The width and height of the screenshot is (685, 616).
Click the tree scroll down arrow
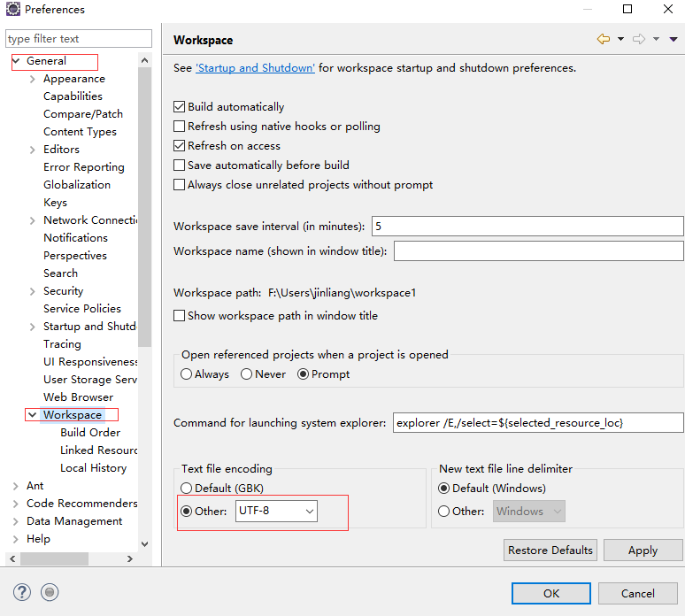(144, 544)
